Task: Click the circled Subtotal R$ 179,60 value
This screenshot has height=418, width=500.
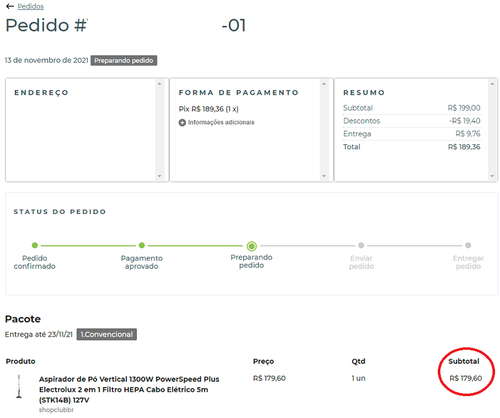Action: (x=466, y=378)
